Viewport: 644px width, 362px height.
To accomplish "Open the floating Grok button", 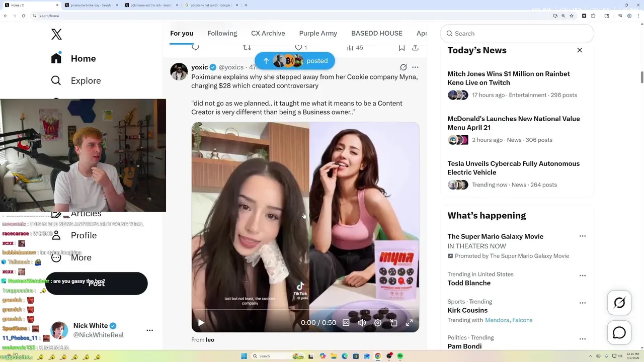I will pyautogui.click(x=619, y=303).
